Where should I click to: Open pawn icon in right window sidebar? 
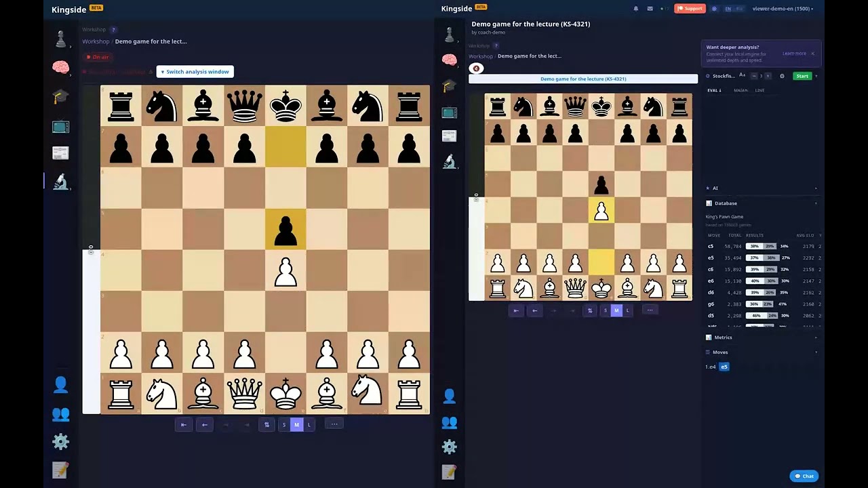click(x=449, y=34)
